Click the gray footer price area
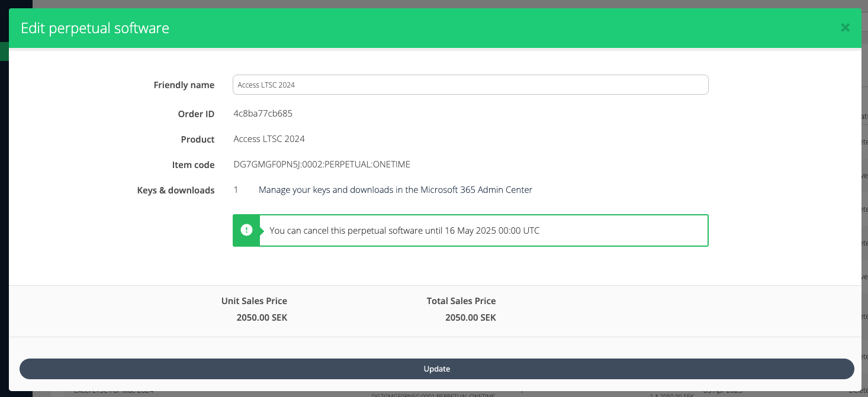This screenshot has width=868, height=397. pyautogui.click(x=651, y=311)
